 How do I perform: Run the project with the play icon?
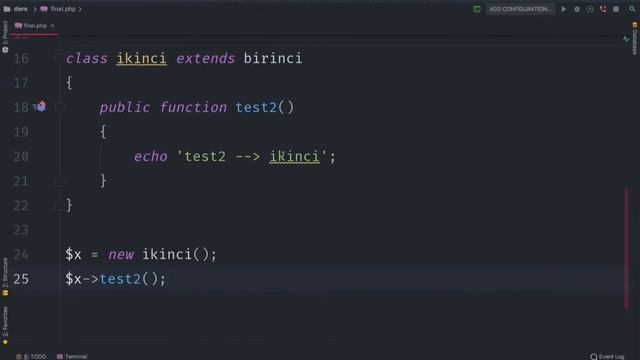tap(564, 9)
